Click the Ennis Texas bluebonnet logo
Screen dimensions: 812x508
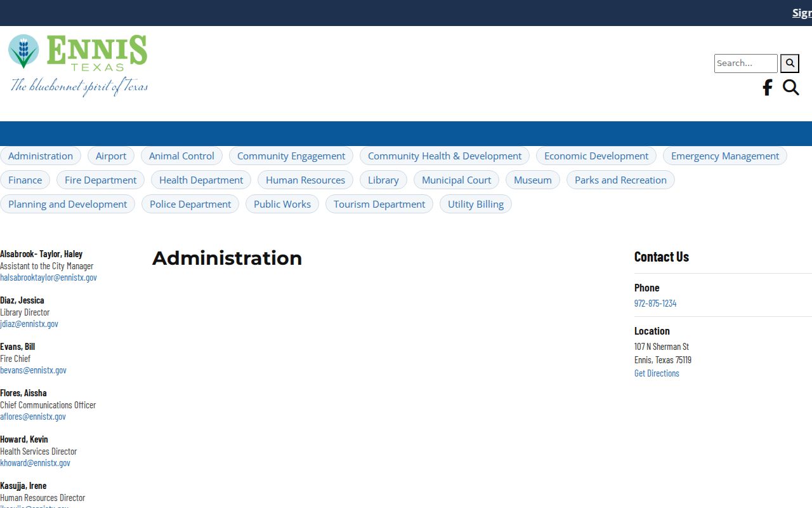coord(78,65)
